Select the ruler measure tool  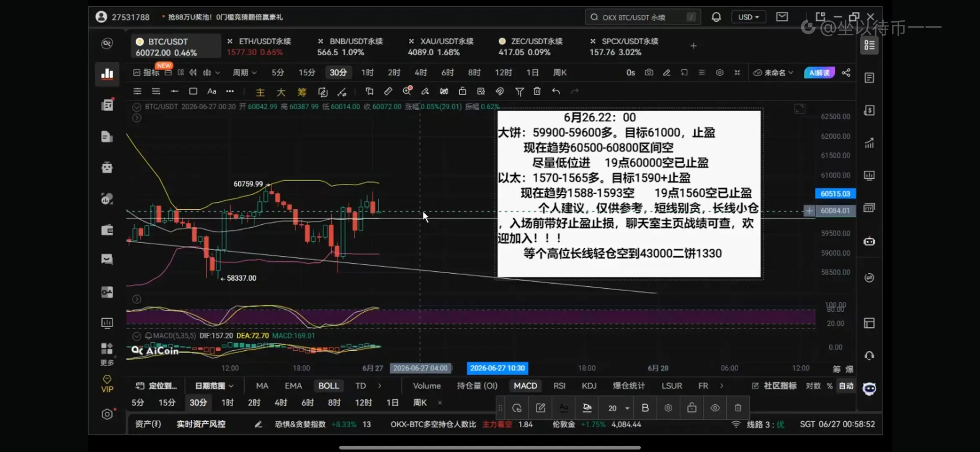pos(388,91)
